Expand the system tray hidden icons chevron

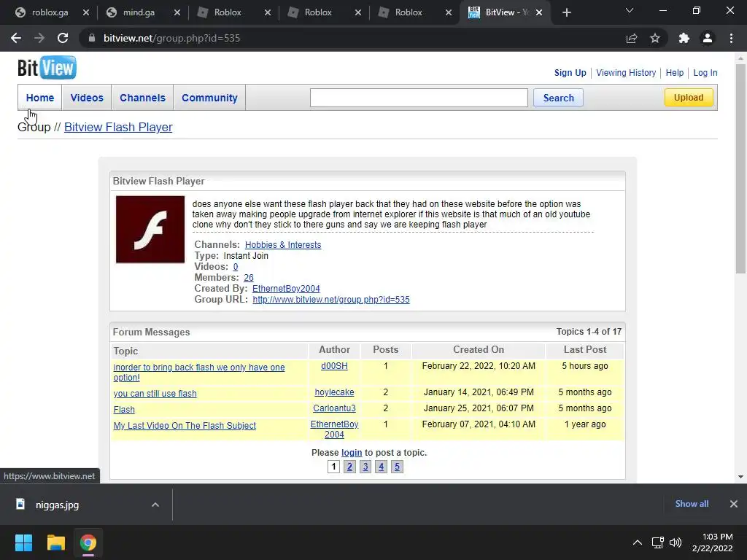[637, 542]
